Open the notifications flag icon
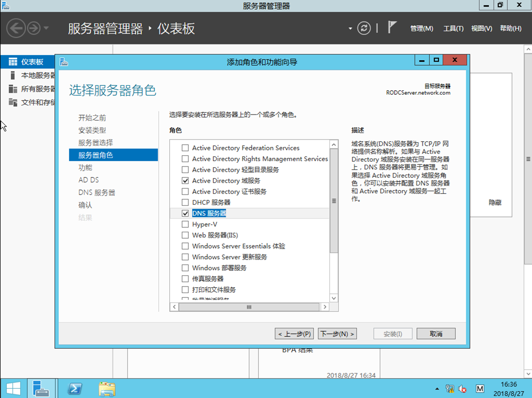 (x=392, y=28)
